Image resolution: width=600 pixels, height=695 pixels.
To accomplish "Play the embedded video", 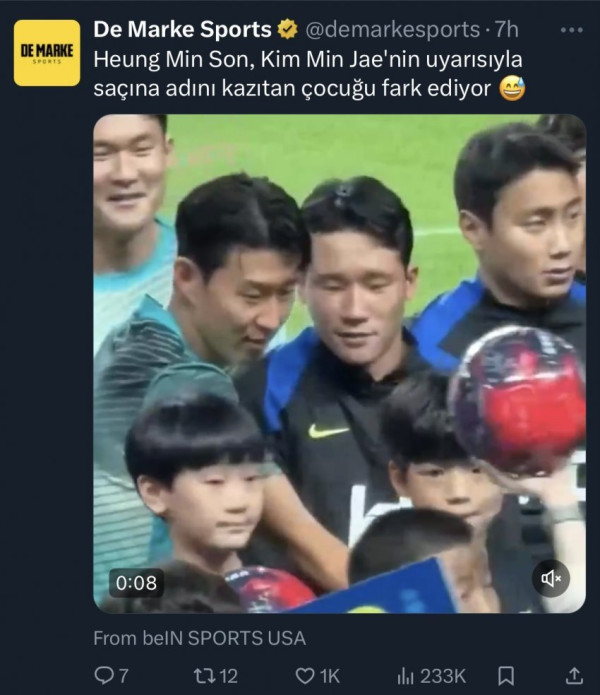I will pyautogui.click(x=339, y=363).
